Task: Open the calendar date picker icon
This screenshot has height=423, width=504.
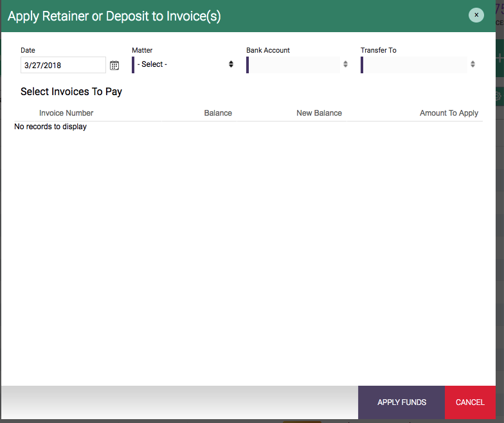Action: point(114,66)
